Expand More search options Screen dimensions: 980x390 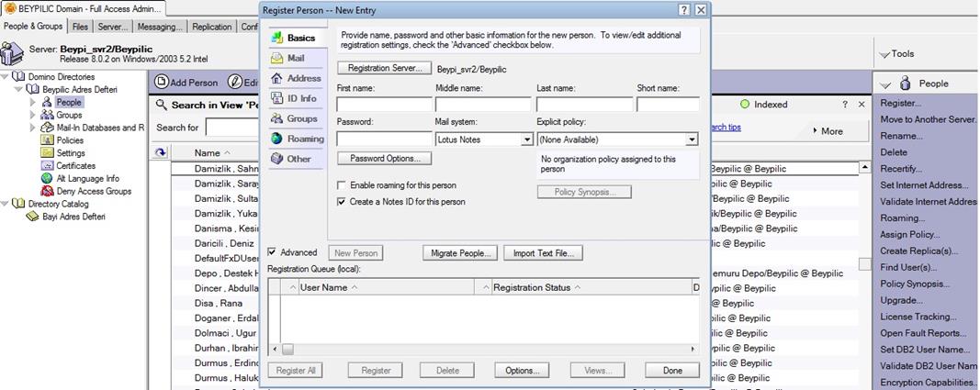pyautogui.click(x=828, y=131)
